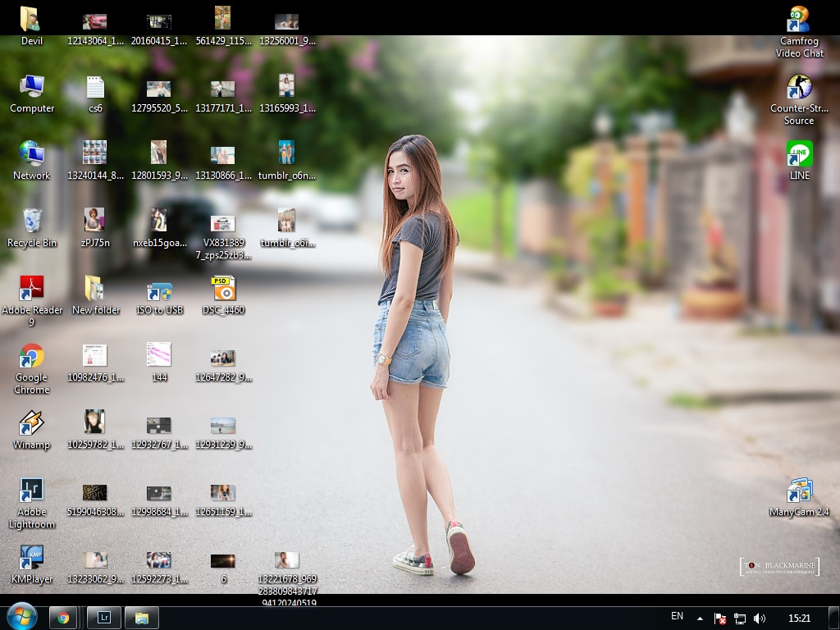The image size is (840, 630).
Task: Click the Adobe Reader 9 icon
Action: pos(31,290)
